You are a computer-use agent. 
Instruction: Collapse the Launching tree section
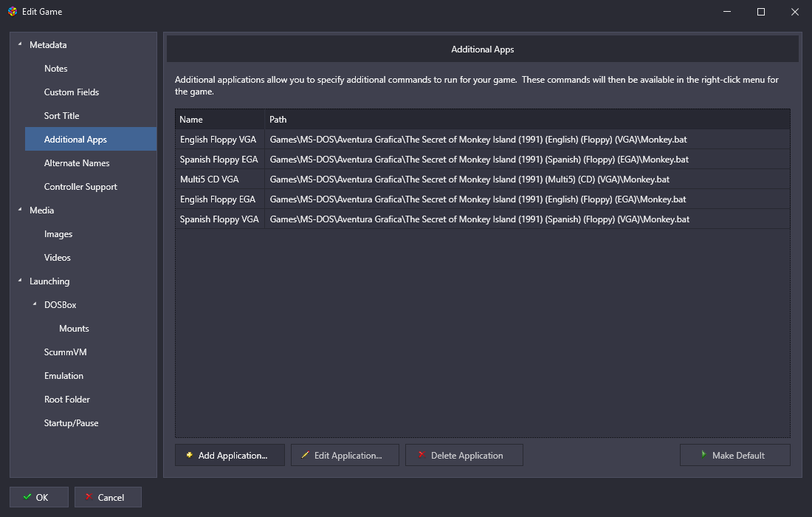20,281
